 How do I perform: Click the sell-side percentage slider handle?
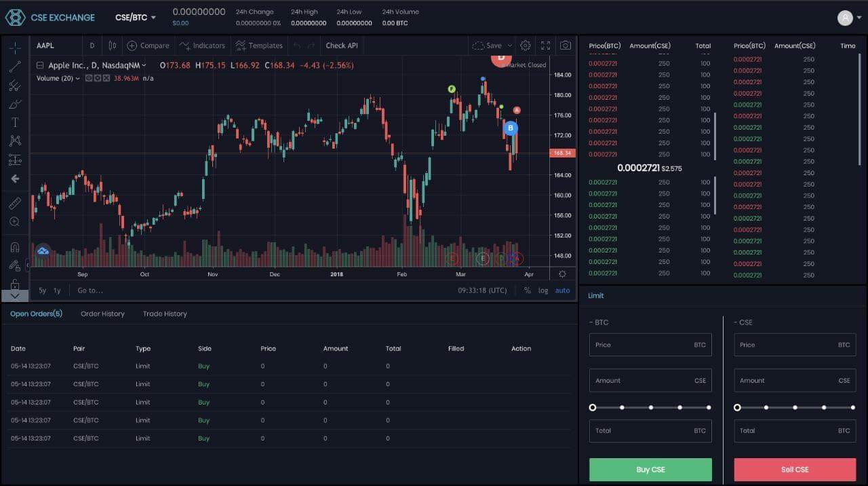pos(737,407)
